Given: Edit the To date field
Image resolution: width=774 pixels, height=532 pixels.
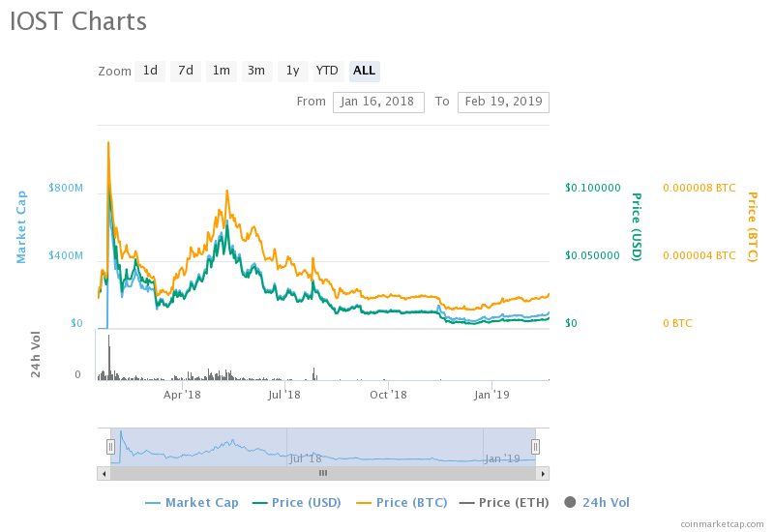Looking at the screenshot, I should coord(503,103).
